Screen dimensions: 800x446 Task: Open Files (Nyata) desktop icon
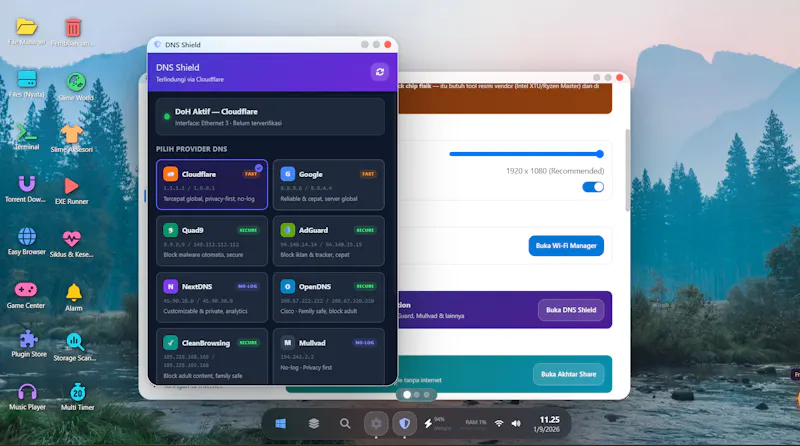point(27,80)
